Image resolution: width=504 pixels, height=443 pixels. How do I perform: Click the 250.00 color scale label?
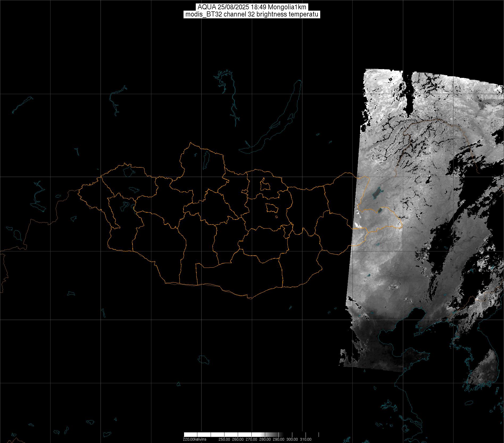tap(224, 439)
